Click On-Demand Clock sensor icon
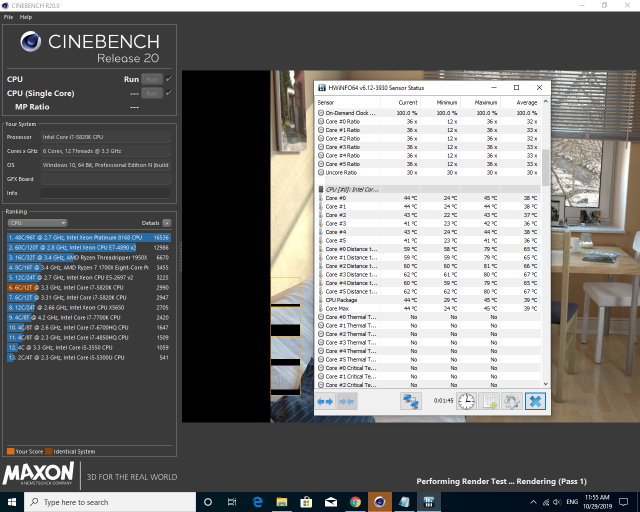 (x=321, y=113)
